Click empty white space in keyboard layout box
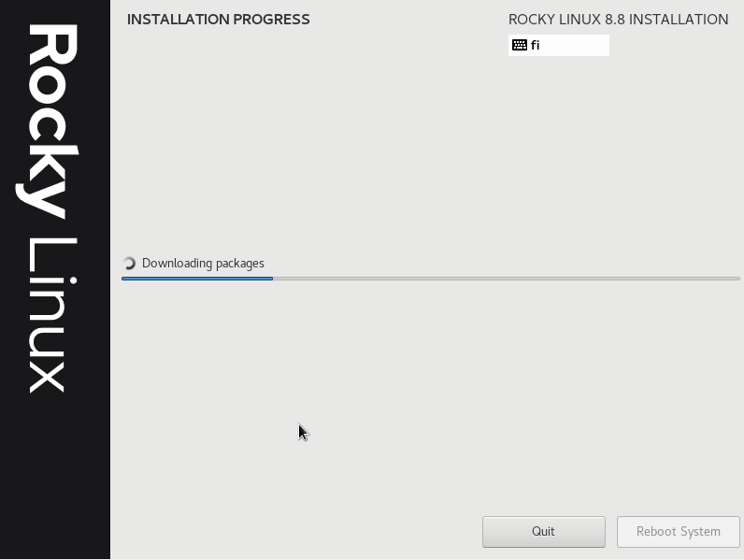 click(x=578, y=45)
